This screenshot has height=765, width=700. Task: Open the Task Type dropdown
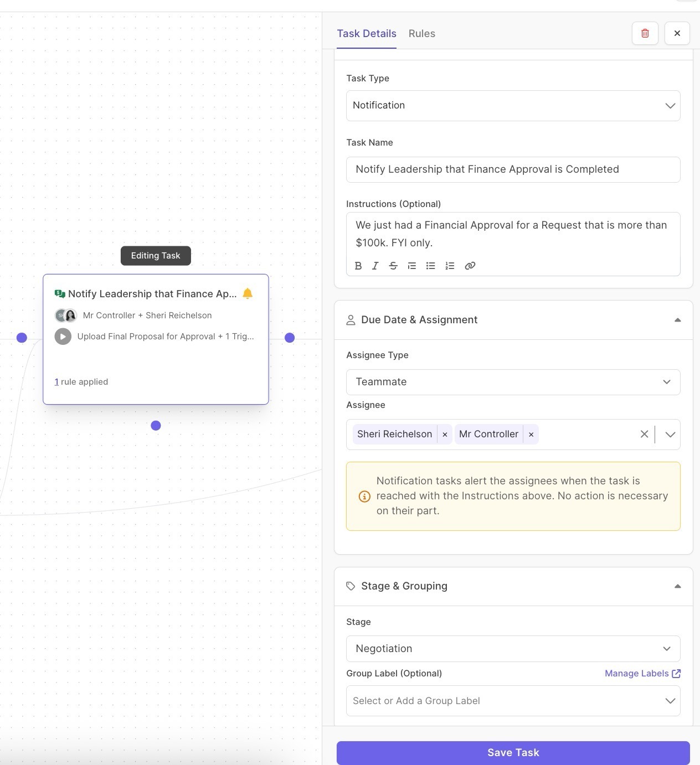(x=513, y=106)
